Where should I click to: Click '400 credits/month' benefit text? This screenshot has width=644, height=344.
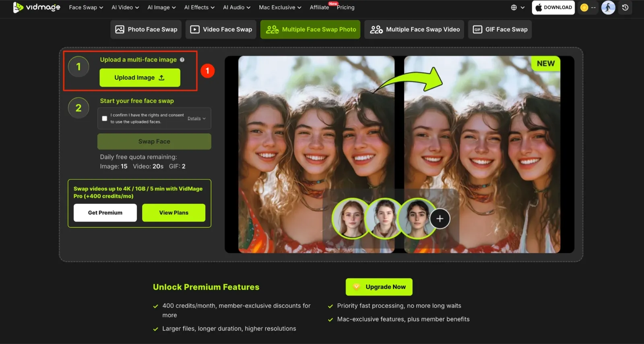[236, 310]
